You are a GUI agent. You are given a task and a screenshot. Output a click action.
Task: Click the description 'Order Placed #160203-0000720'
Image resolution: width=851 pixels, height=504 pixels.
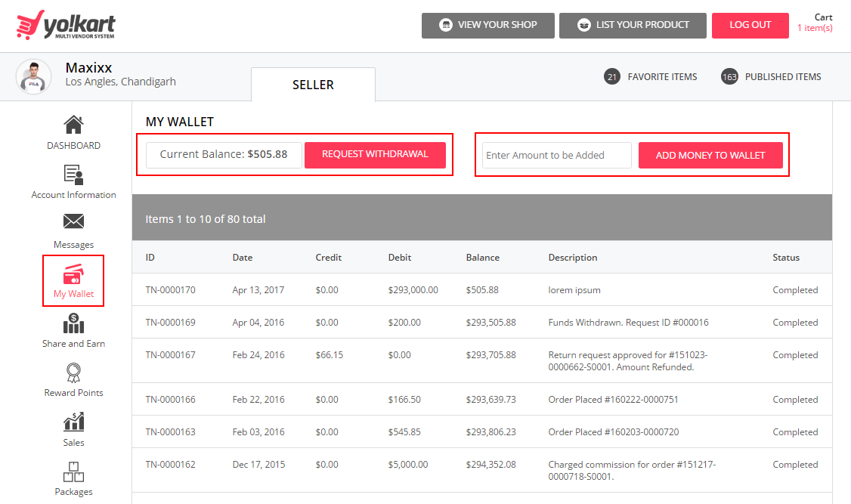[x=613, y=432]
